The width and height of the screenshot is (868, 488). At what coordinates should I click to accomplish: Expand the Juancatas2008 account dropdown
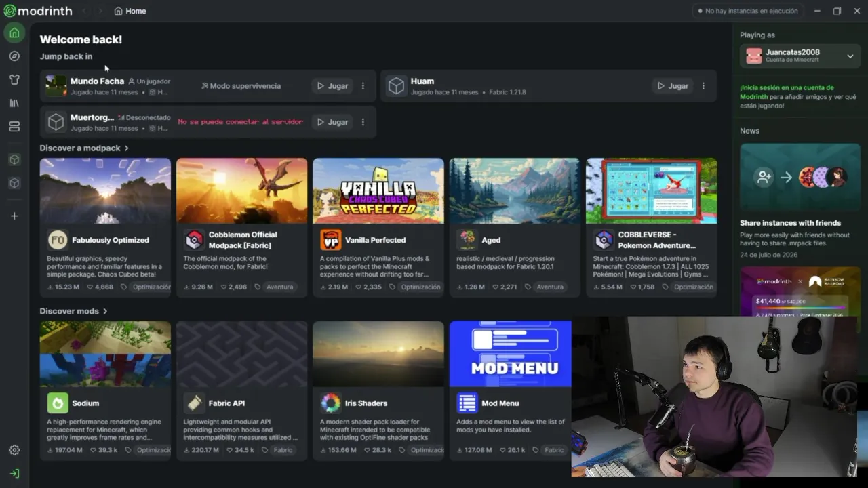(850, 56)
